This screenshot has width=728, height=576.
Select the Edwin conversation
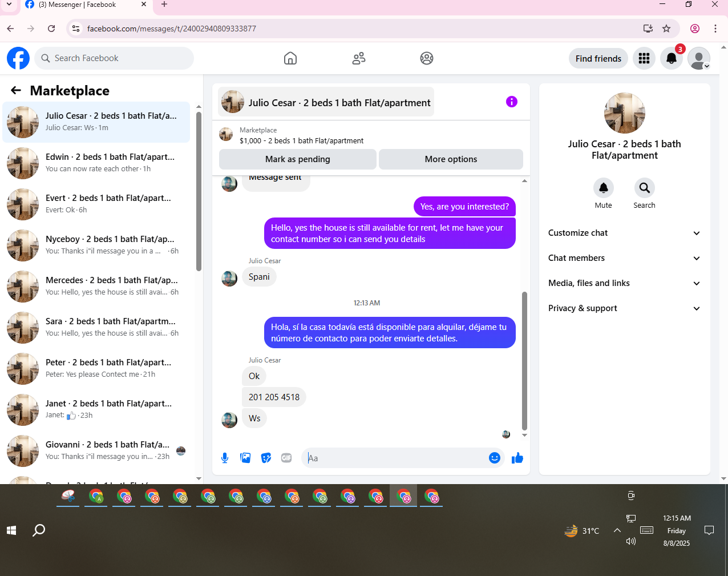point(96,163)
